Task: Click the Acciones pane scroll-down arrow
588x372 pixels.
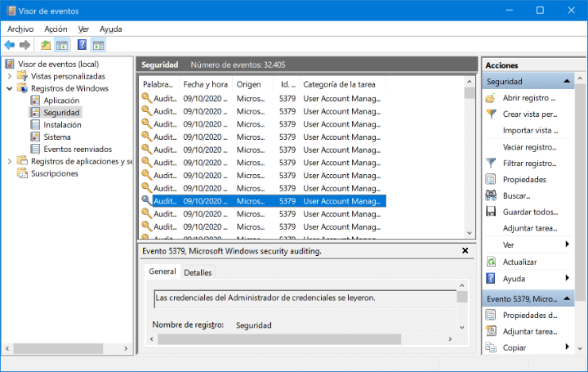Action: 580,348
